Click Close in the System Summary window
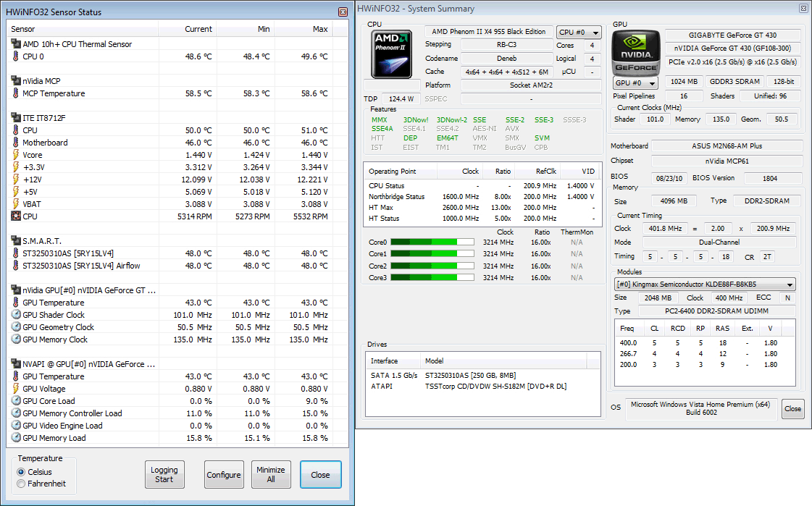This screenshot has height=506, width=812. tap(793, 409)
